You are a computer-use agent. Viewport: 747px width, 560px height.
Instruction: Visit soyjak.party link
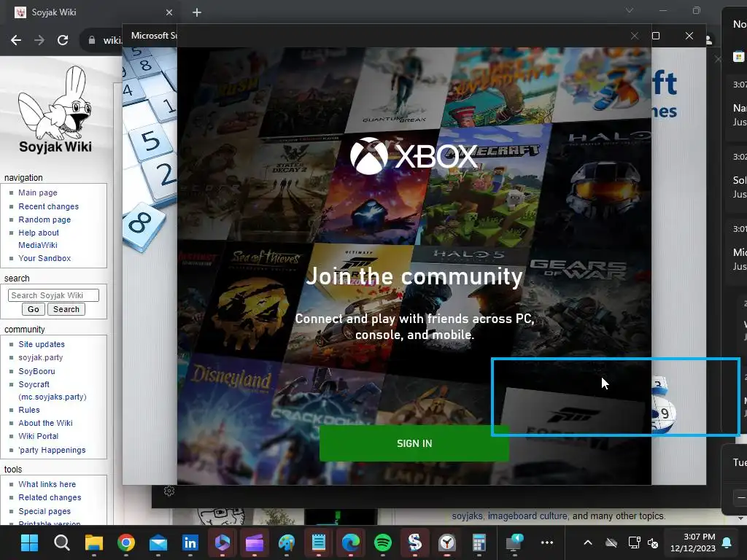[x=41, y=357]
